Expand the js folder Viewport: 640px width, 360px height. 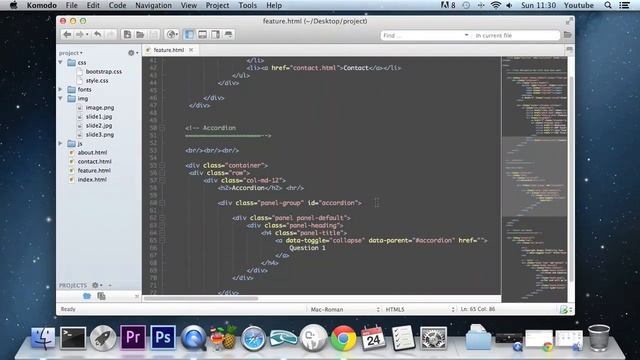click(x=60, y=143)
